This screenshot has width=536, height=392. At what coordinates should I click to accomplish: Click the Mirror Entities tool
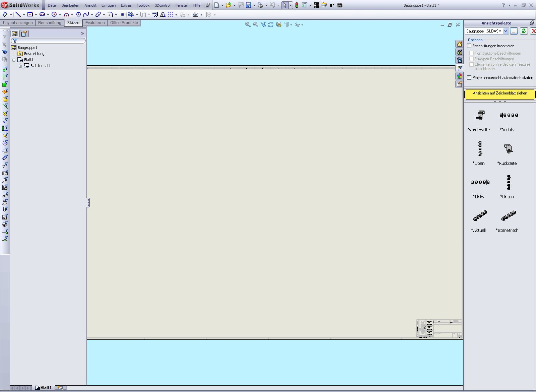162,14
